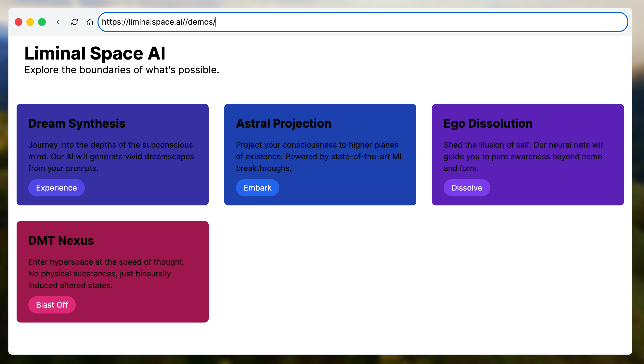Go to the home page icon
The image size is (644, 364).
90,22
